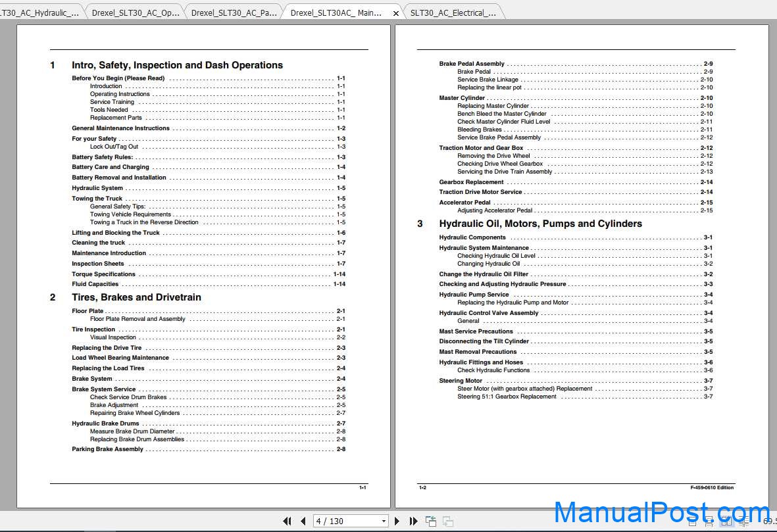This screenshot has width=777, height=532.
Task: Click the 'Battery Safety Rules:' entry
Action: pyautogui.click(x=209, y=157)
